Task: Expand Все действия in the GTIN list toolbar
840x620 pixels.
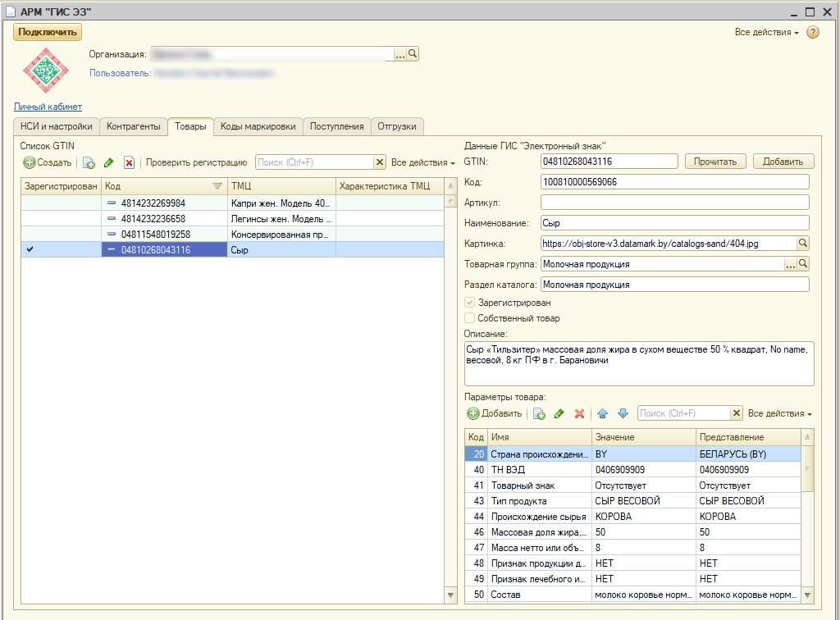Action: (x=422, y=162)
